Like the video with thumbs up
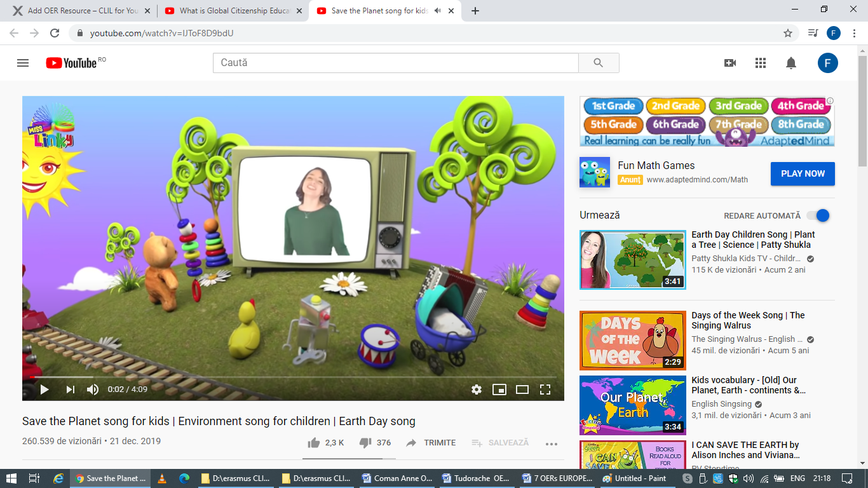868x488 pixels. [314, 443]
